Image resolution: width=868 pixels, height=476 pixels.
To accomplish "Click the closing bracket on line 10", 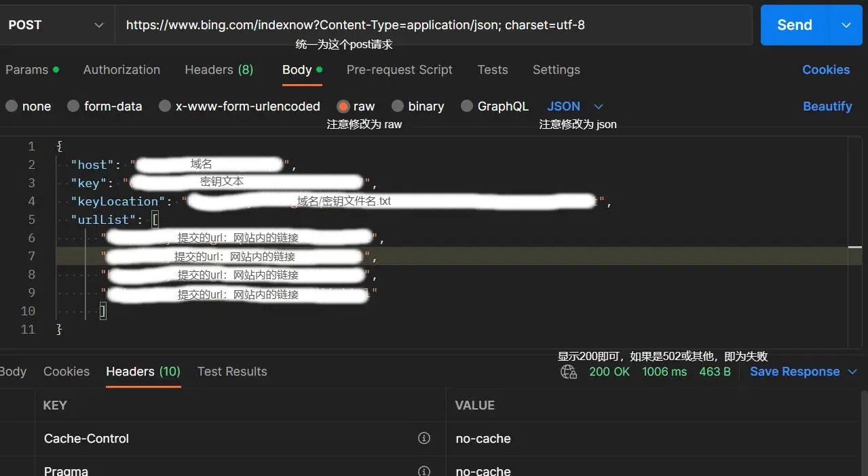I will 102,311.
